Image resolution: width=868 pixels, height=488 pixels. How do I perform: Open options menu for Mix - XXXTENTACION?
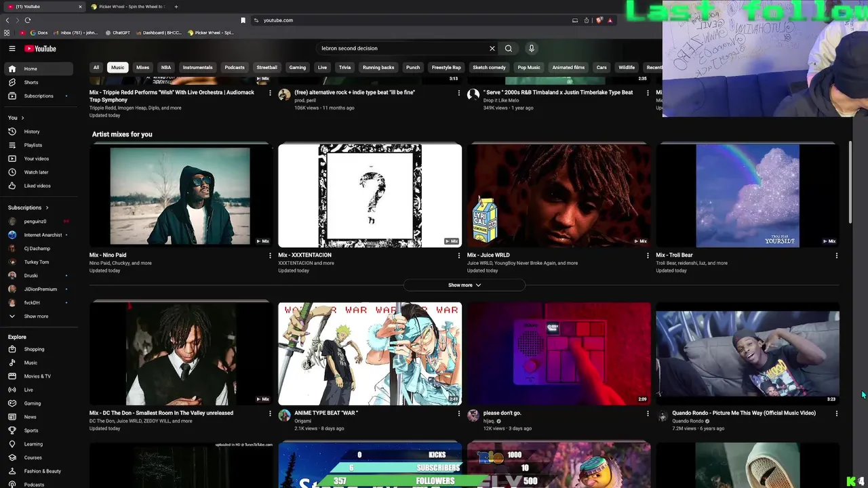click(459, 256)
